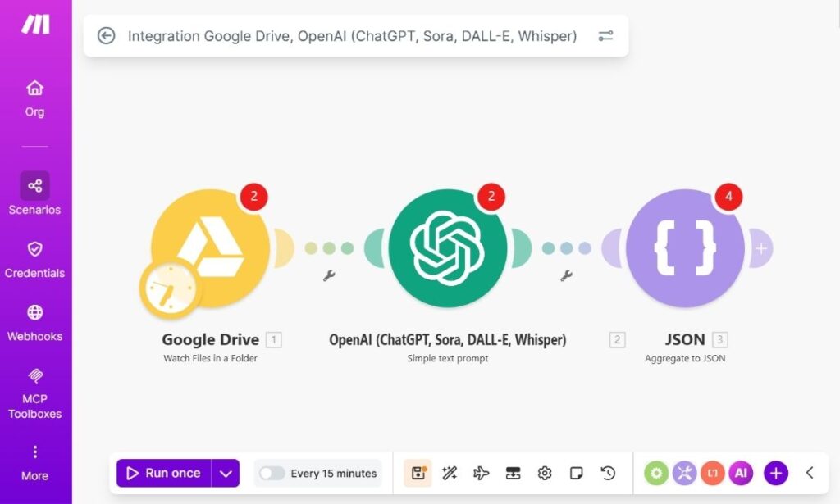840x504 pixels.
Task: Save the scenario with the disk icon
Action: [418, 473]
